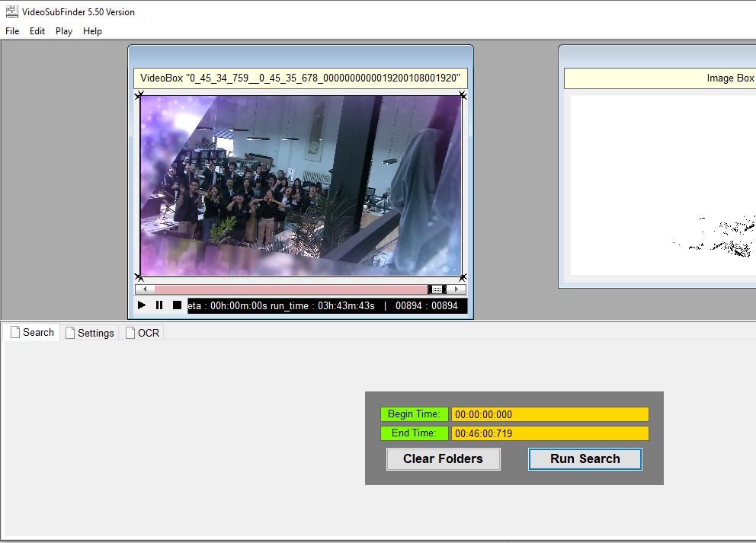This screenshot has width=756, height=543.
Task: Open the Help menu
Action: pyautogui.click(x=92, y=31)
